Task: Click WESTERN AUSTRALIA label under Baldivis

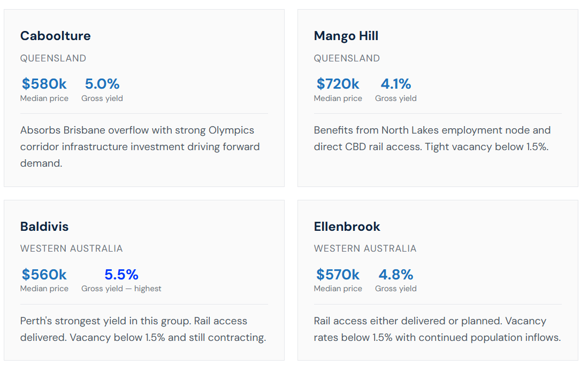Action: coord(71,249)
